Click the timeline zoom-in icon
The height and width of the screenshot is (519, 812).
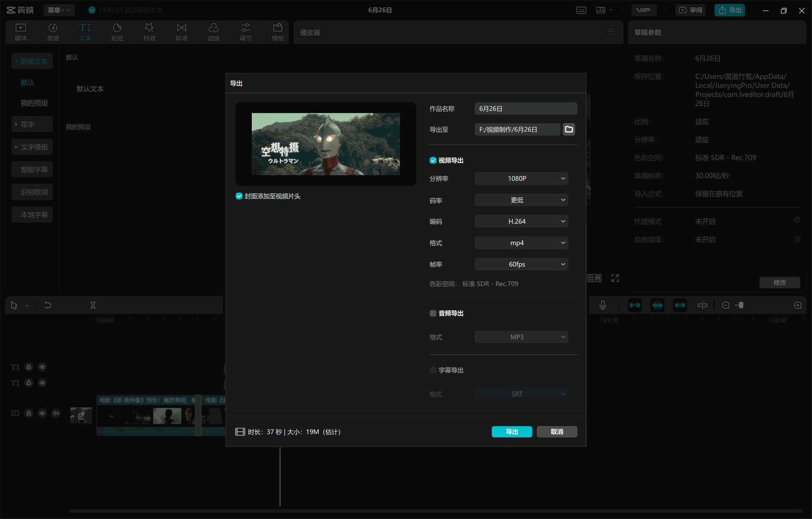798,305
